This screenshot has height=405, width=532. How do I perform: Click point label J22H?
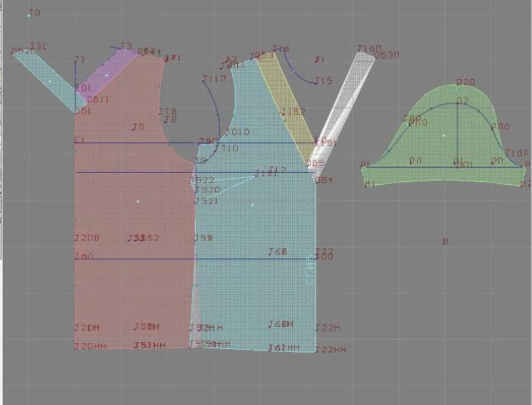(x=328, y=328)
